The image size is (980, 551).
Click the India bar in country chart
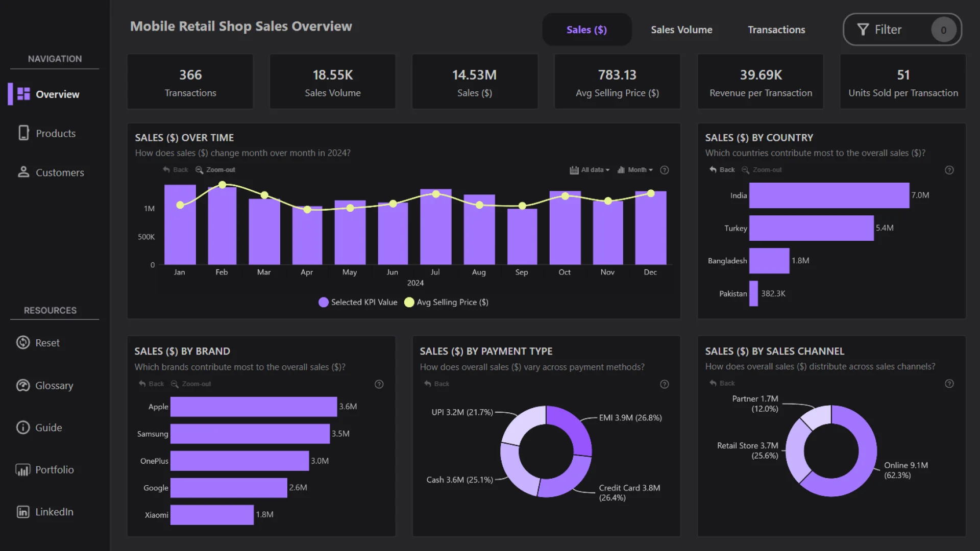(x=829, y=195)
